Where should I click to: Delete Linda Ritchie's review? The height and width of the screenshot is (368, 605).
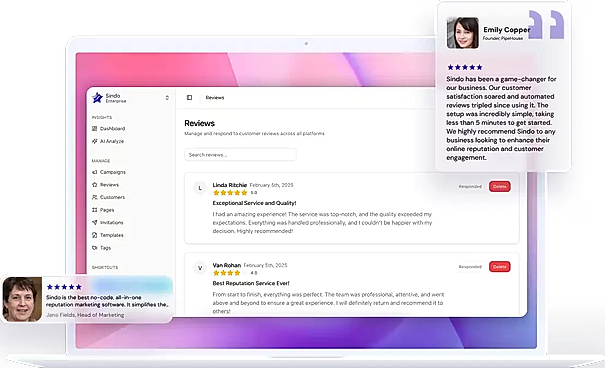pos(500,186)
